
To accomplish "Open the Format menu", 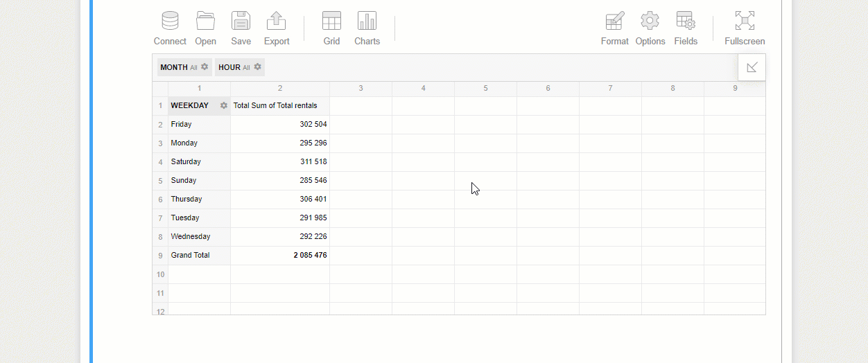I will click(x=614, y=28).
